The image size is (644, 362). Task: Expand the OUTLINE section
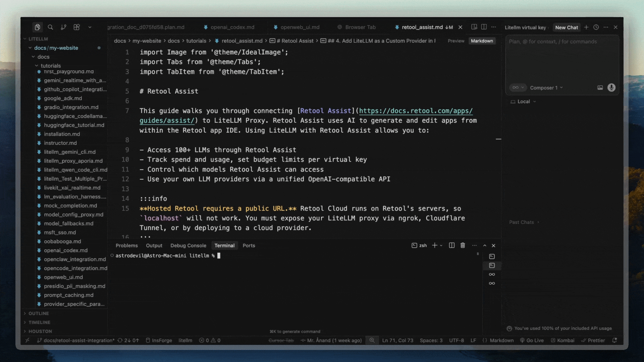point(39,313)
